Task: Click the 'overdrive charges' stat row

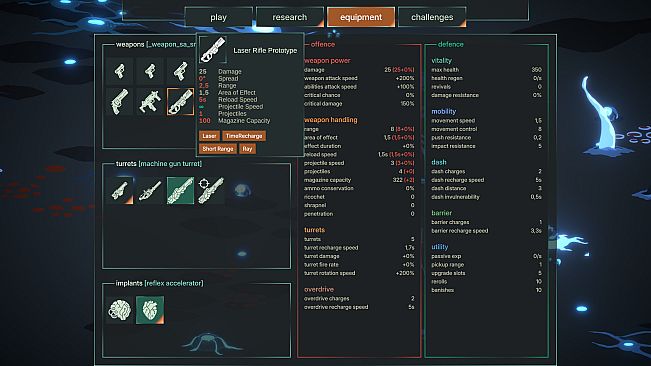Action: [x=359, y=298]
